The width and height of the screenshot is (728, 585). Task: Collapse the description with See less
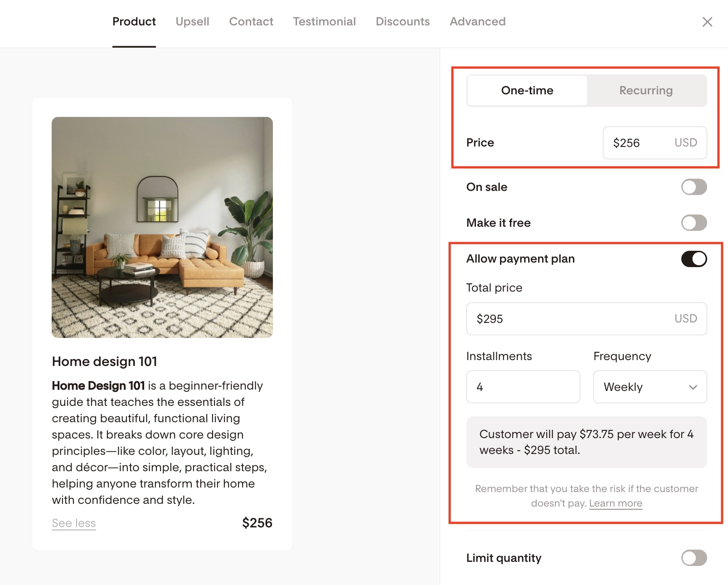tap(74, 523)
